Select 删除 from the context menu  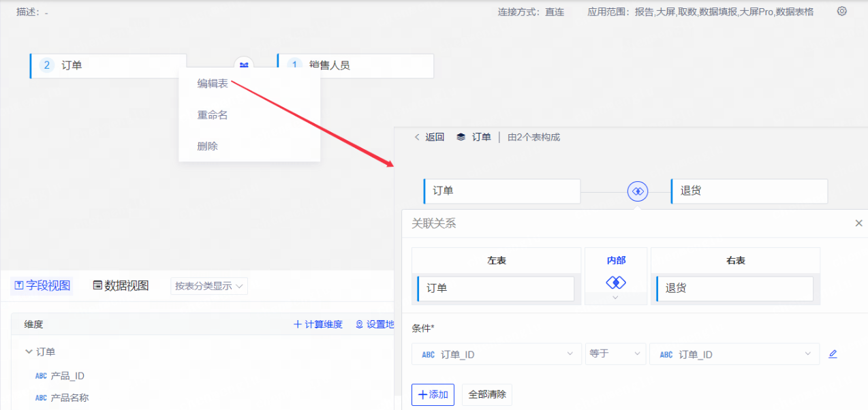(208, 146)
